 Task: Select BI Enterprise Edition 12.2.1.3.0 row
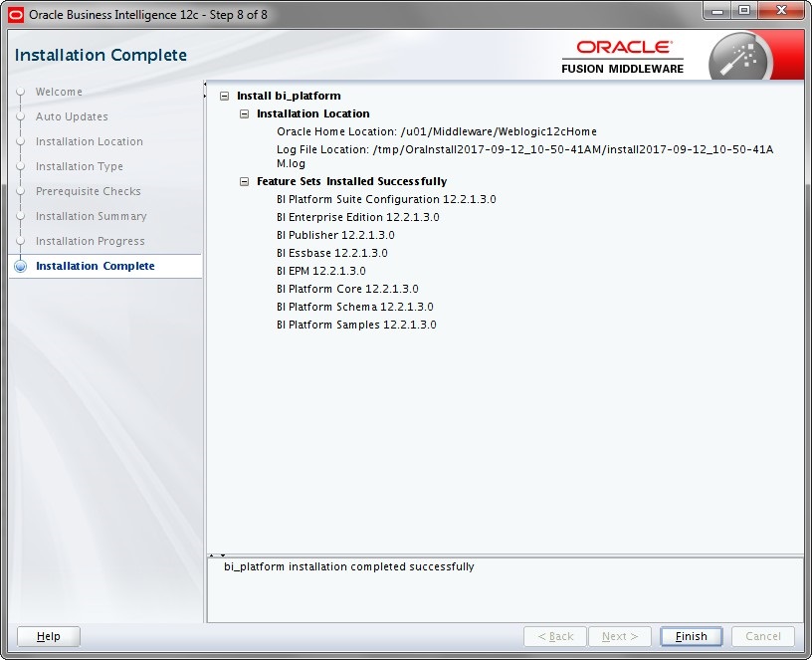358,217
